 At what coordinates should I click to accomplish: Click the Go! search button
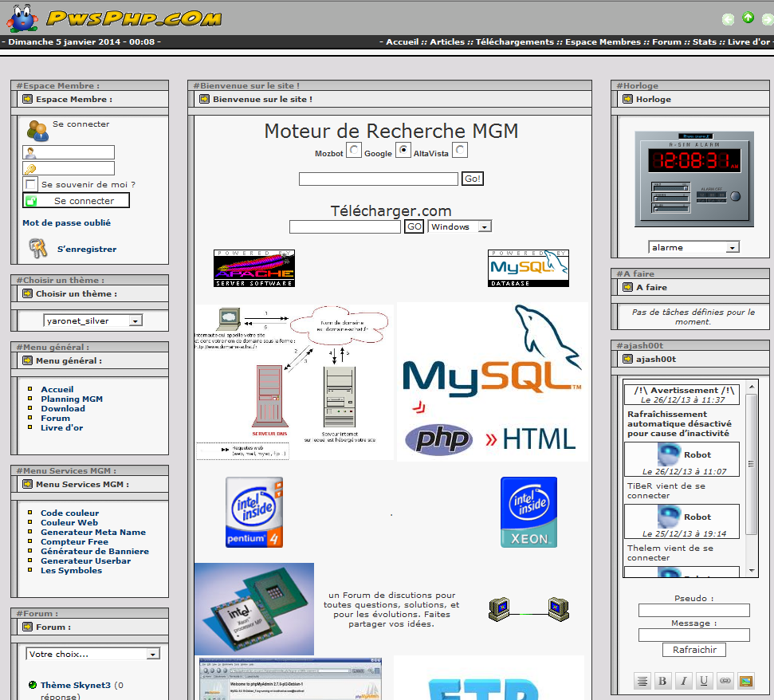click(x=473, y=179)
